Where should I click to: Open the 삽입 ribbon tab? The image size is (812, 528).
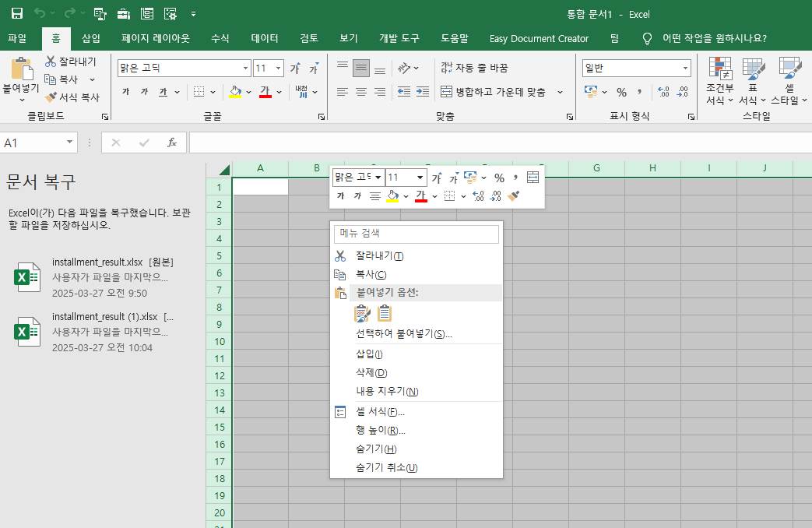(90, 38)
